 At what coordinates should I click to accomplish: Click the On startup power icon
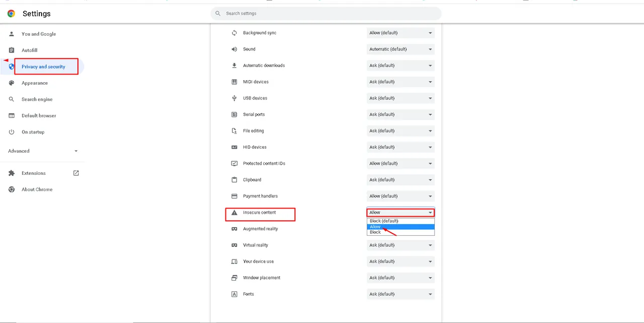click(x=11, y=132)
